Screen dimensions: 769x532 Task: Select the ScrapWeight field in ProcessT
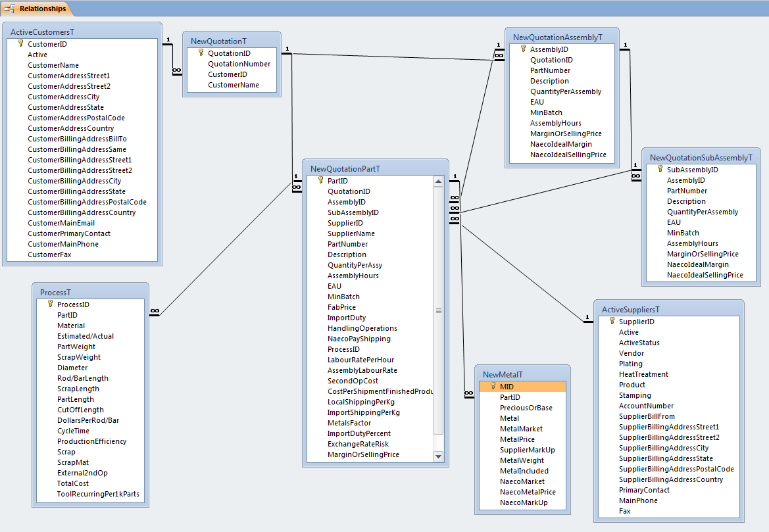[x=91, y=357]
